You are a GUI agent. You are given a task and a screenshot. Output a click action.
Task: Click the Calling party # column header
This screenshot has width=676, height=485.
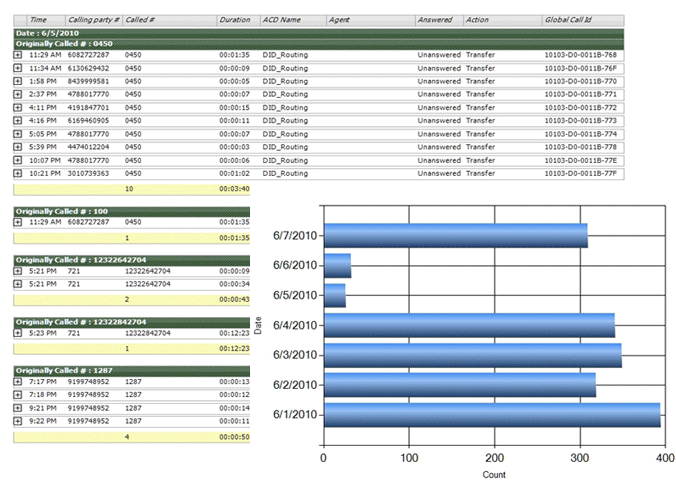tap(93, 20)
